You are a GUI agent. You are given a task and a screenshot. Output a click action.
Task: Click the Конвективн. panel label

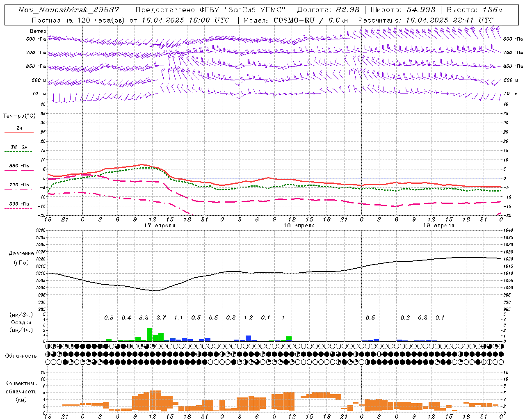coord(21,383)
